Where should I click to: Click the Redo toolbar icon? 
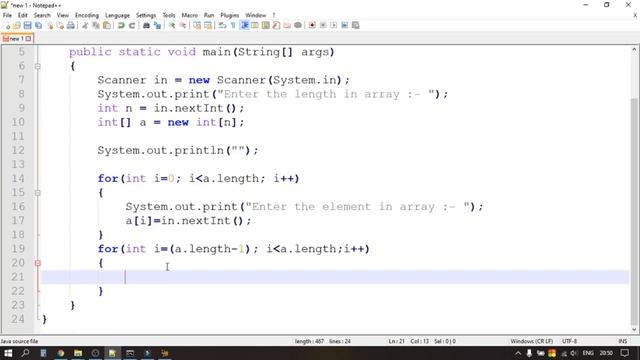[132, 25]
